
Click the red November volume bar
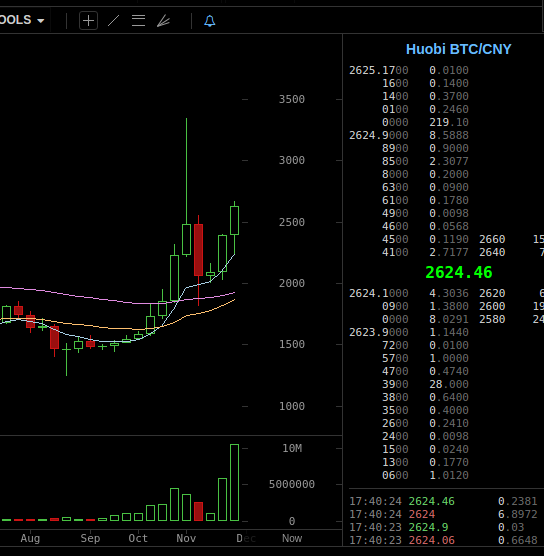coord(199,511)
